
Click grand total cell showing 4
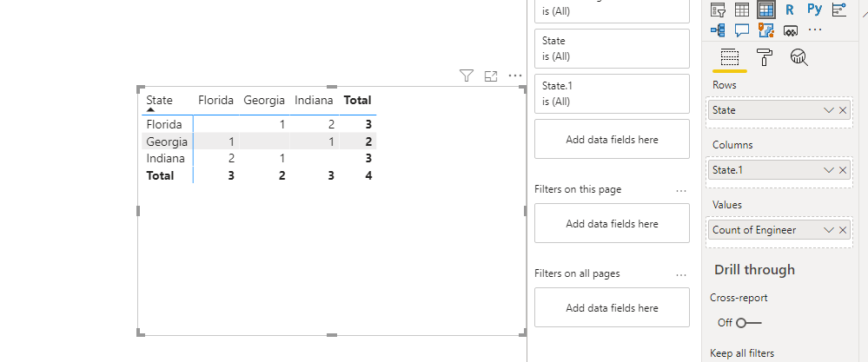point(368,175)
